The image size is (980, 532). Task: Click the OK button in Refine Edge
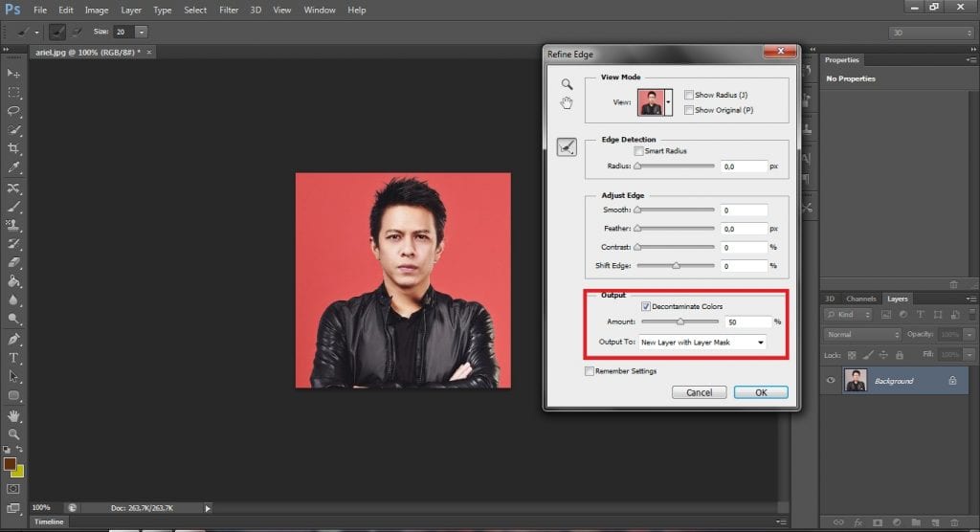761,392
